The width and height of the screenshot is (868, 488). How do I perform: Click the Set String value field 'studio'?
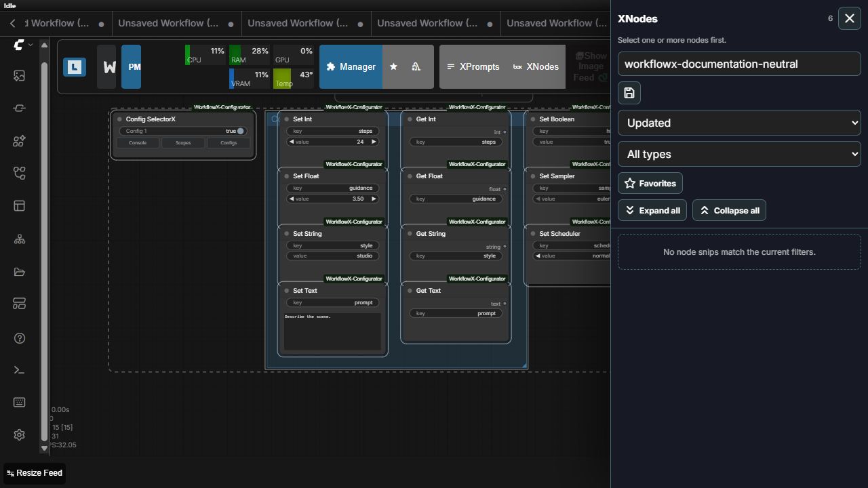pyautogui.click(x=332, y=256)
